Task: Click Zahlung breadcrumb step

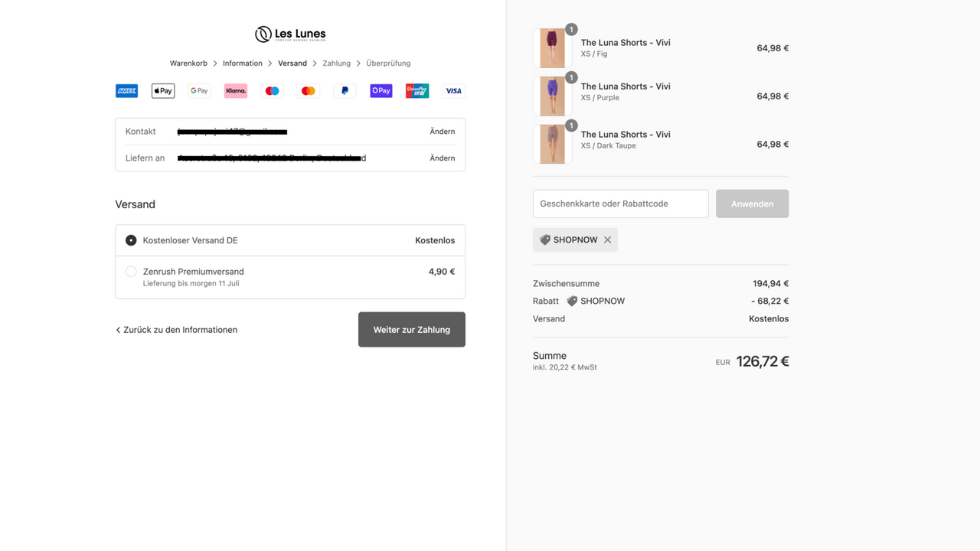Action: [337, 64]
